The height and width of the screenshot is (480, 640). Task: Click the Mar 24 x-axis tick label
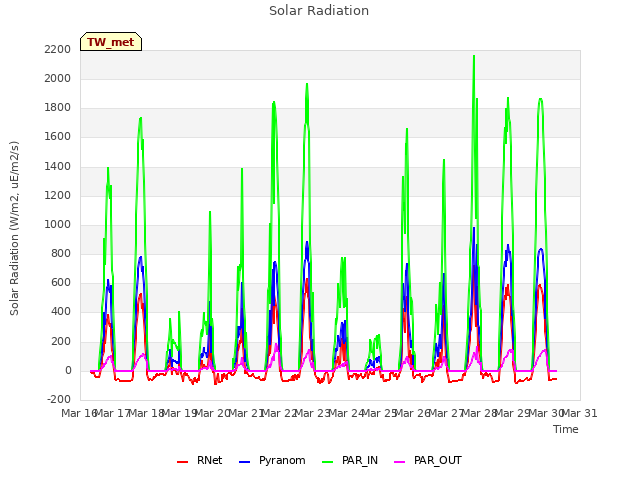(346, 413)
